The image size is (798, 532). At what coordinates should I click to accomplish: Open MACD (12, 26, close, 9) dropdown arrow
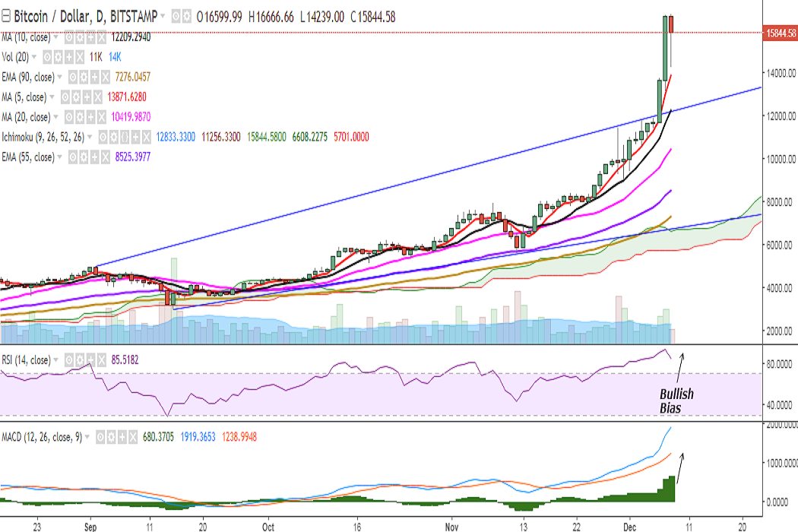pyautogui.click(x=87, y=436)
